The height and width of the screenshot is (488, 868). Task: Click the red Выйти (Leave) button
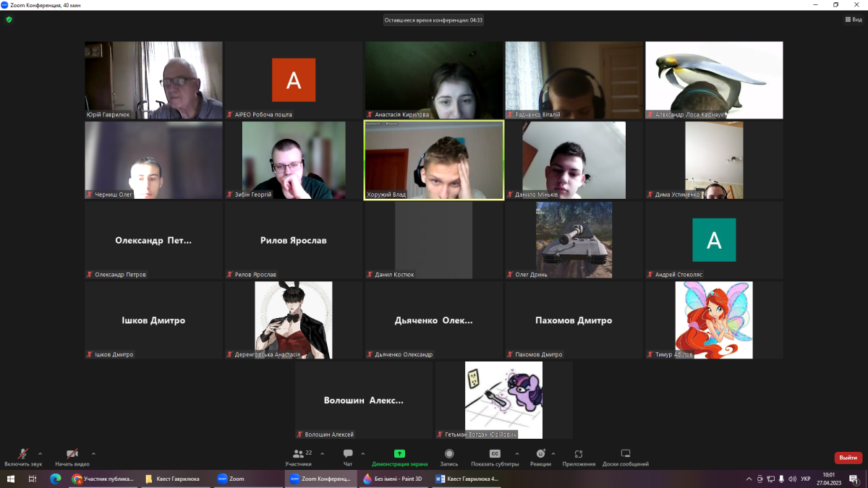click(848, 458)
